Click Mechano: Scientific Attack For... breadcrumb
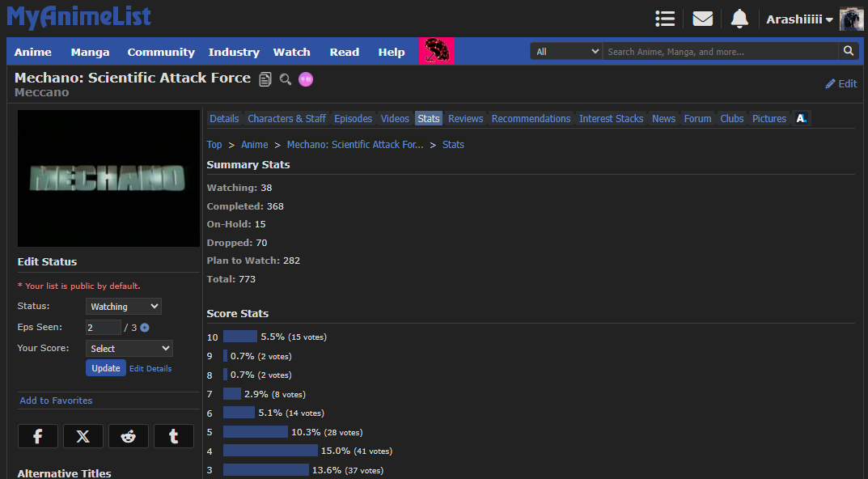The height and width of the screenshot is (479, 868). 355,145
